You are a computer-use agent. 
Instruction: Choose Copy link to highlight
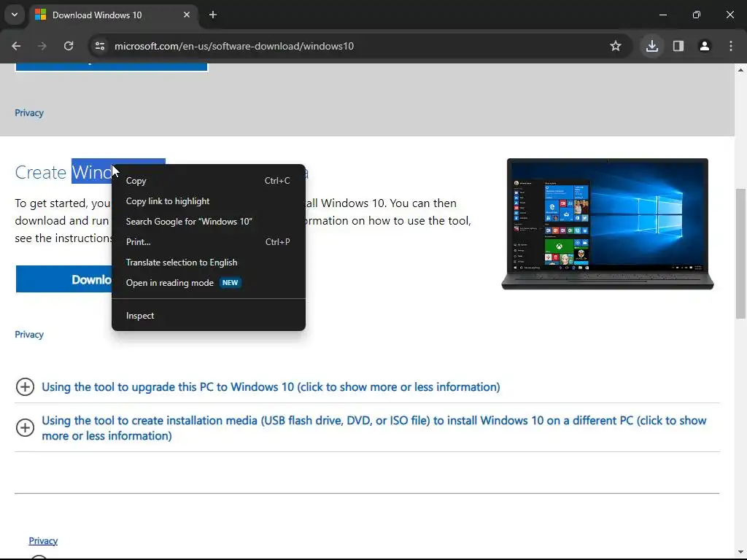[208, 201]
